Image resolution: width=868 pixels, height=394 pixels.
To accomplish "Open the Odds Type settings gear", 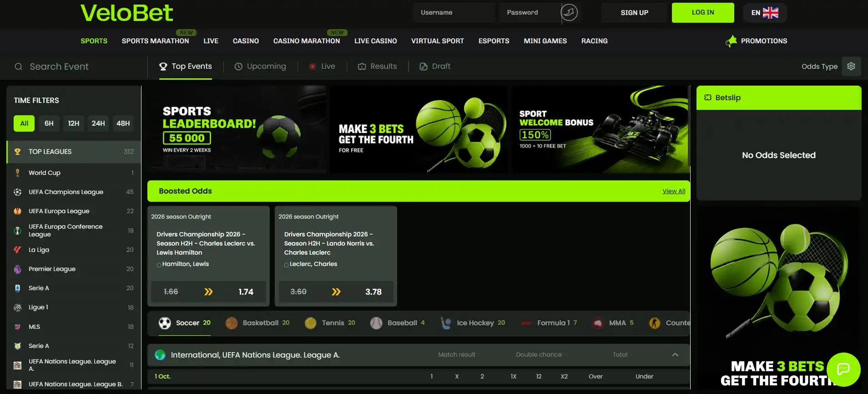I will tap(851, 67).
